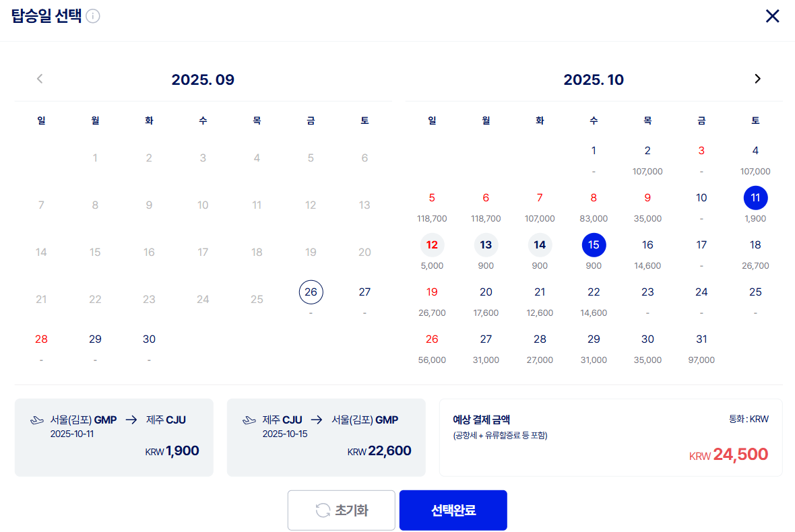Select October 4 date
Screen dimensions: 795x532
tap(755, 150)
